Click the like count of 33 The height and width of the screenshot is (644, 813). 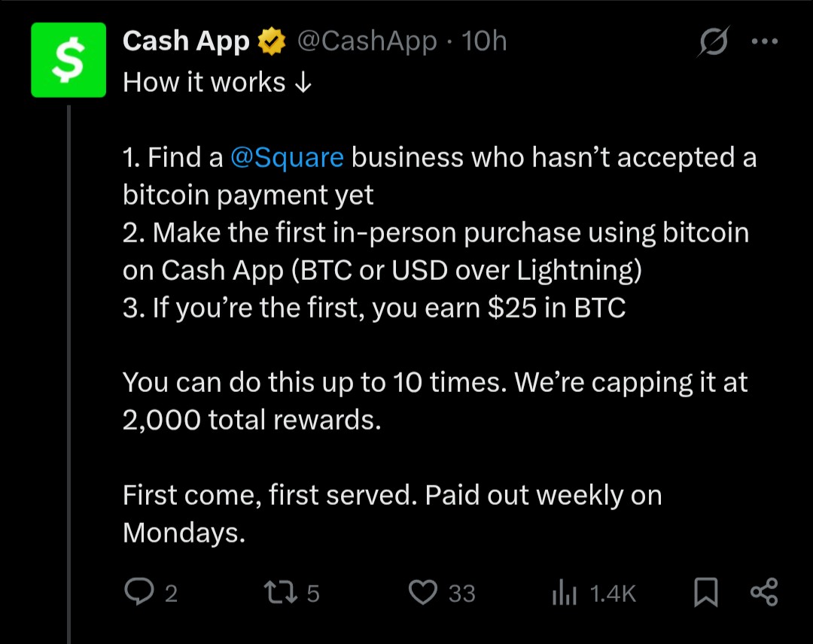coord(461,594)
